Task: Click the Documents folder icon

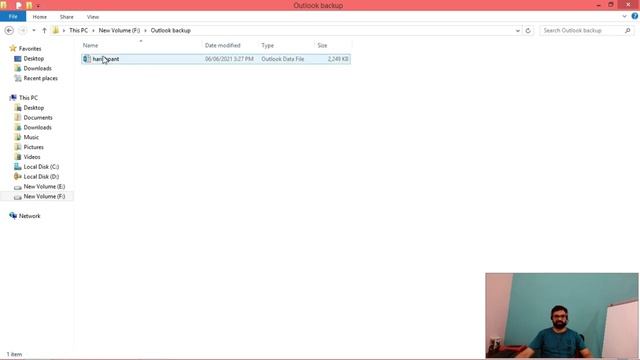Action: 18,118
